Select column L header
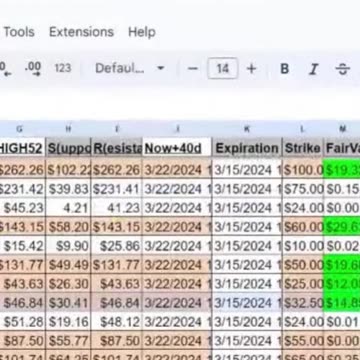360x360 pixels. pos(302,129)
